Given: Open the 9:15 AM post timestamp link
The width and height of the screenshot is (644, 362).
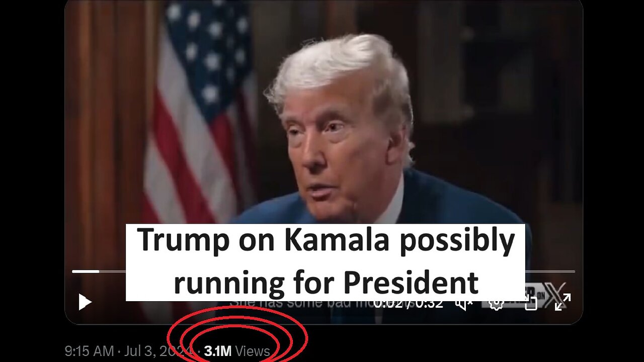Looking at the screenshot, I should (x=89, y=351).
